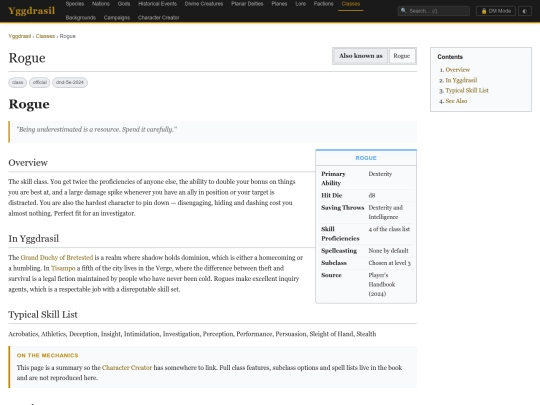Toggle the dark/light theme icon
This screenshot has height=405, width=540.
click(525, 11)
